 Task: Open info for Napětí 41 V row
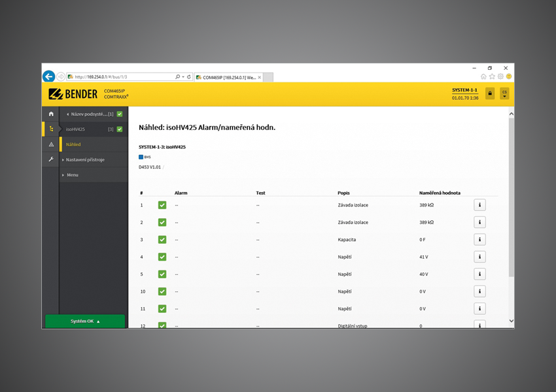(x=479, y=257)
